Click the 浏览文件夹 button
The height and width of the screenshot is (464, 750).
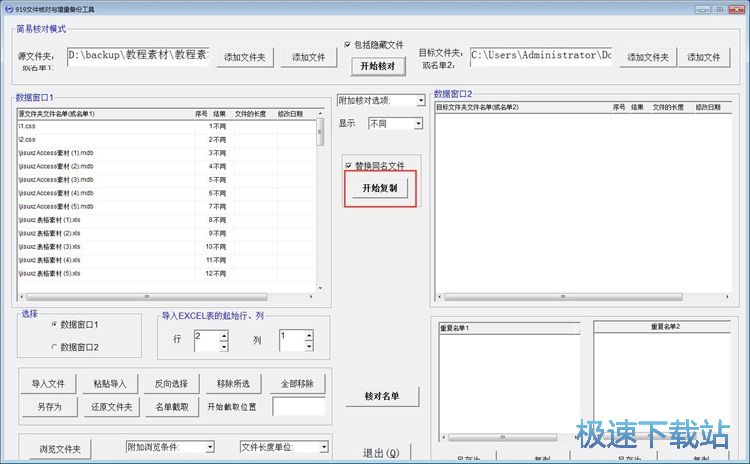[60, 449]
